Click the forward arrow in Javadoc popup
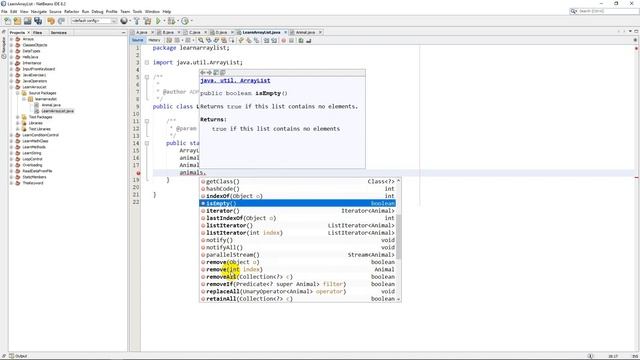The height and width of the screenshot is (360, 640). (209, 73)
